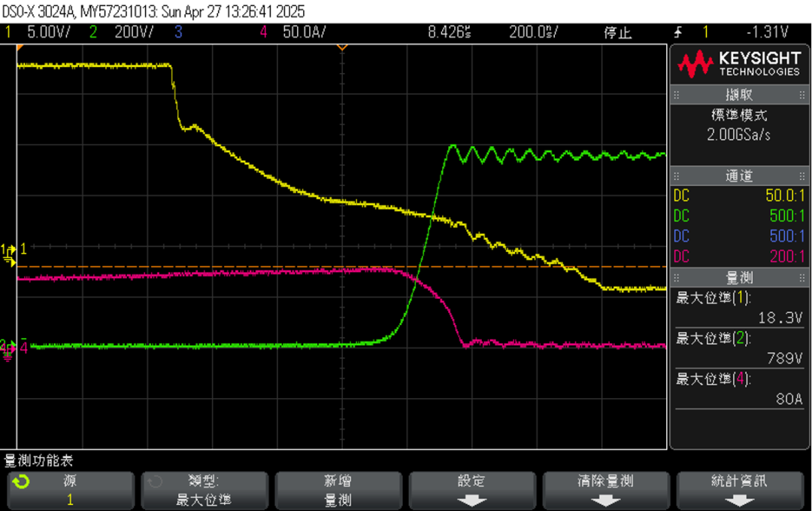Open the 通道 channel panel header
Screen dimensions: 812x511
(738, 176)
